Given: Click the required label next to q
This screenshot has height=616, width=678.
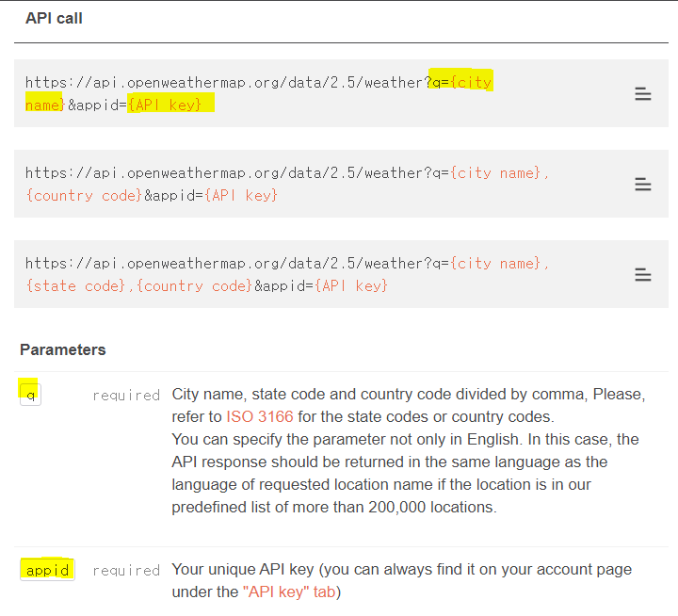Looking at the screenshot, I should (126, 395).
